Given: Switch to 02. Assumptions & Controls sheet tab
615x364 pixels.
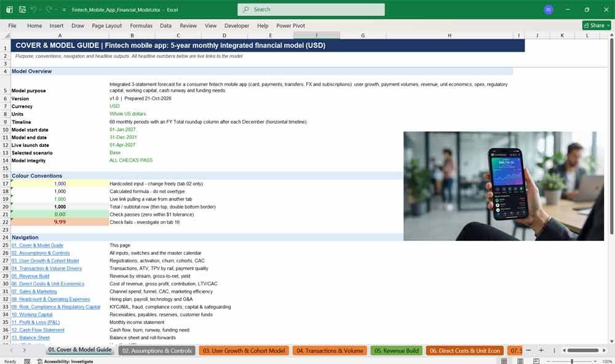Looking at the screenshot, I should 157,350.
